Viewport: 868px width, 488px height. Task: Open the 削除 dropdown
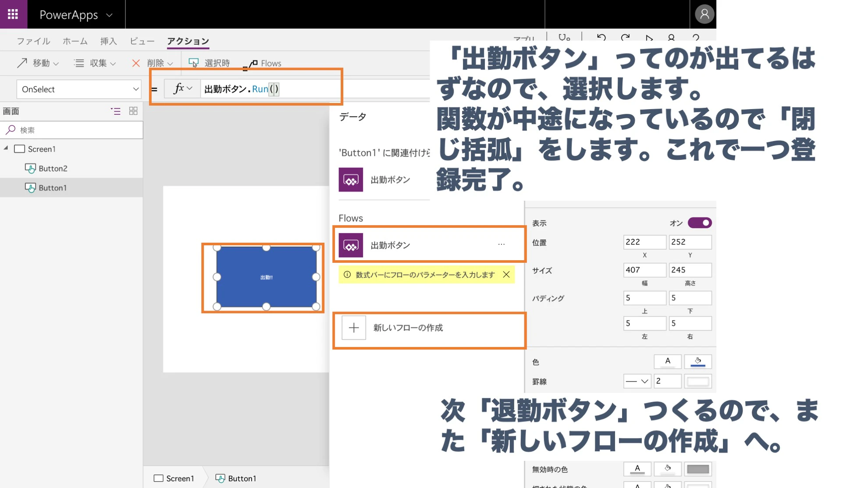pyautogui.click(x=153, y=63)
